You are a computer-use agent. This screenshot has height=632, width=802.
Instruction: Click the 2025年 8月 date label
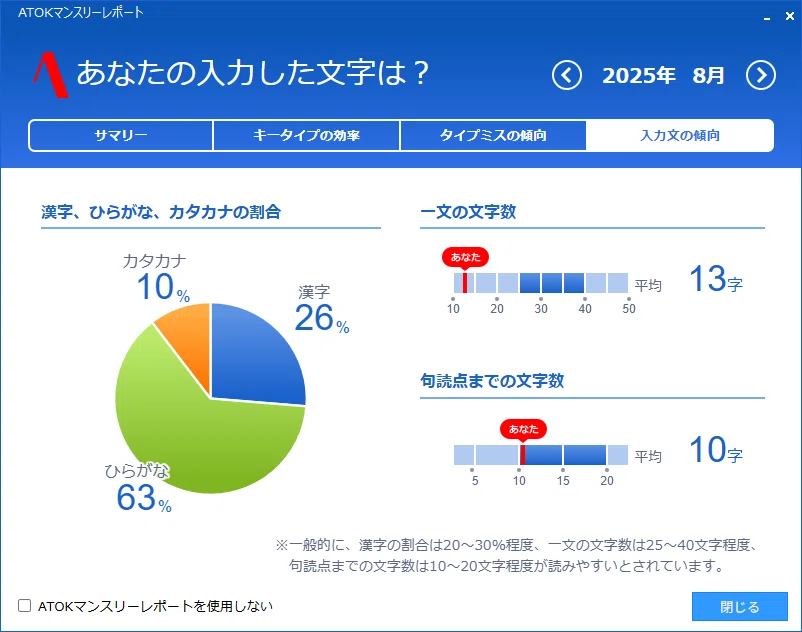tap(663, 76)
